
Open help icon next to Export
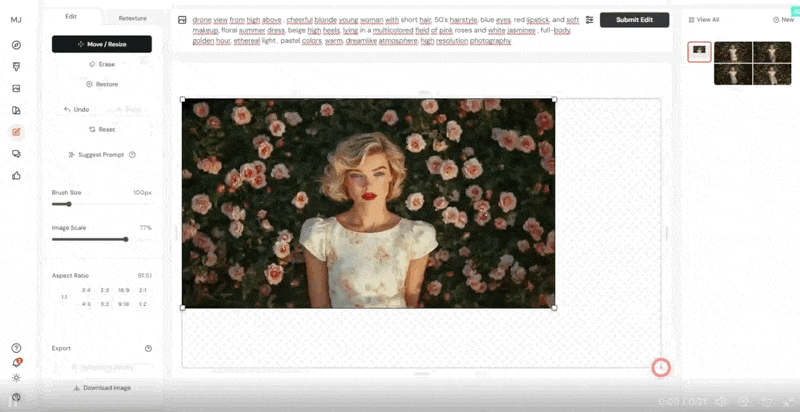(x=148, y=348)
